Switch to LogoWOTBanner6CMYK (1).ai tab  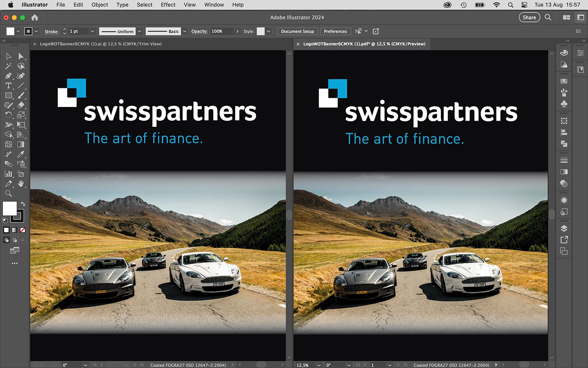click(x=101, y=44)
